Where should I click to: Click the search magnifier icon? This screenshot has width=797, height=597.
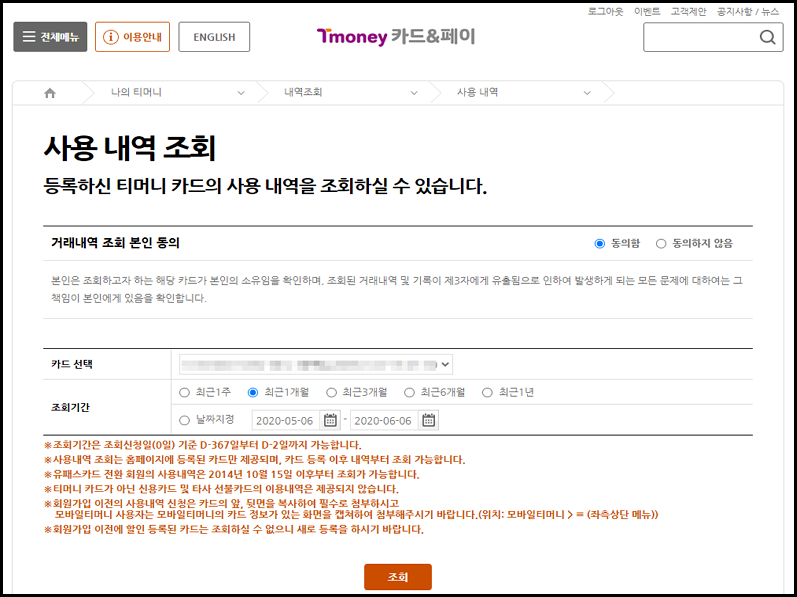click(767, 37)
